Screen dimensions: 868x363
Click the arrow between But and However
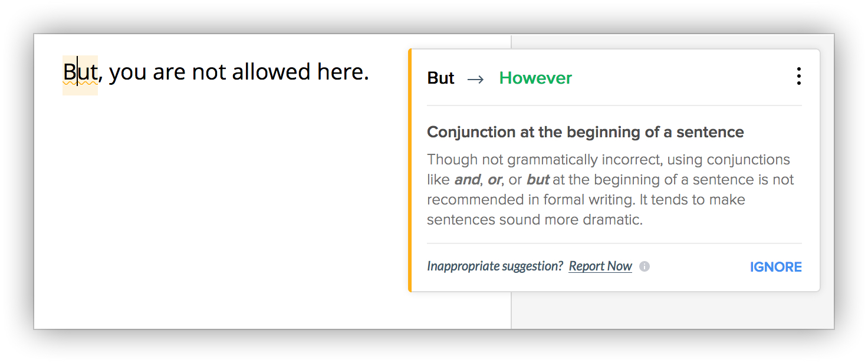point(475,79)
